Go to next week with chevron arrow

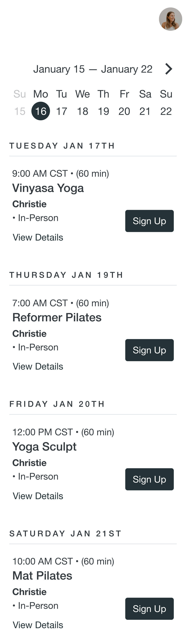[x=169, y=69]
